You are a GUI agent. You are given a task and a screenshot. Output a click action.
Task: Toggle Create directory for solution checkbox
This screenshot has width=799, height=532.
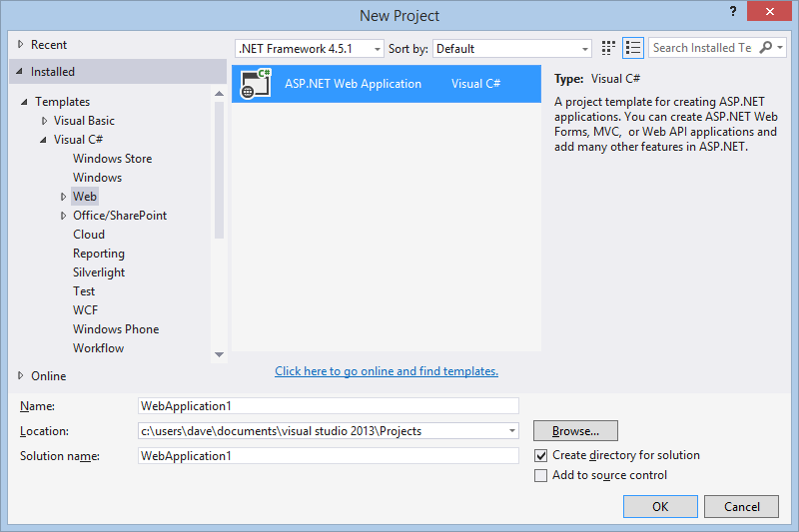point(540,455)
